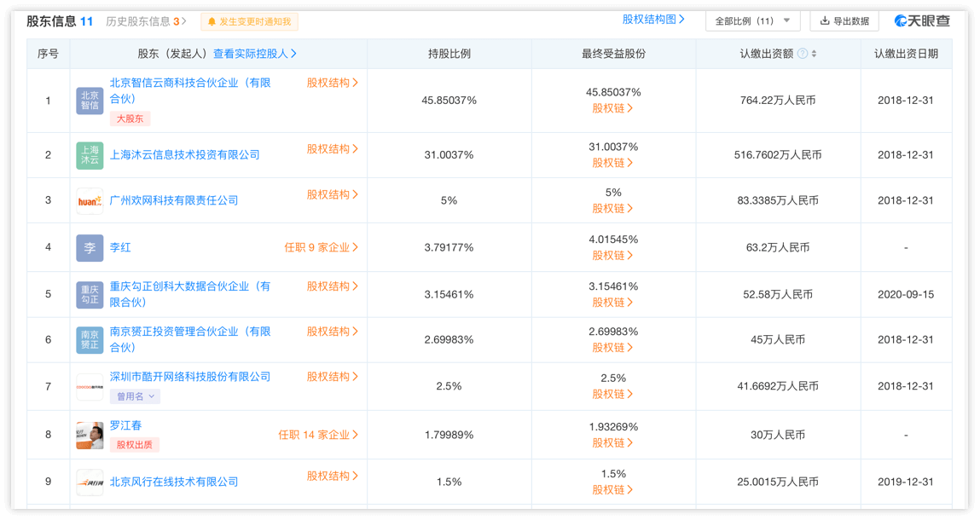Click the 李 avatar icon for 李红

coord(90,248)
